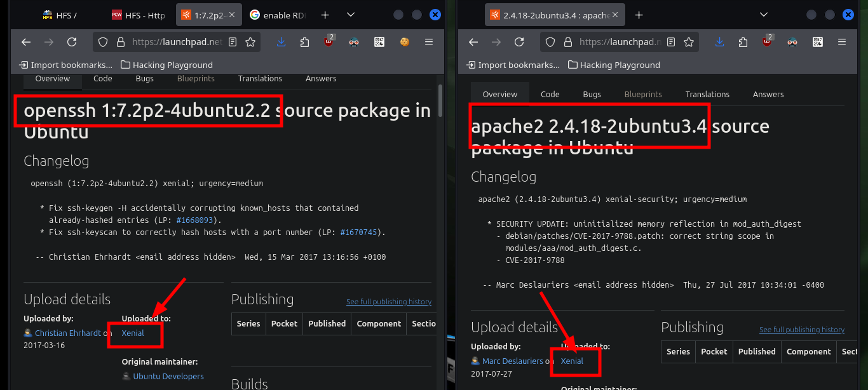
Task: See full publishing history on openssh page
Action: click(x=389, y=302)
